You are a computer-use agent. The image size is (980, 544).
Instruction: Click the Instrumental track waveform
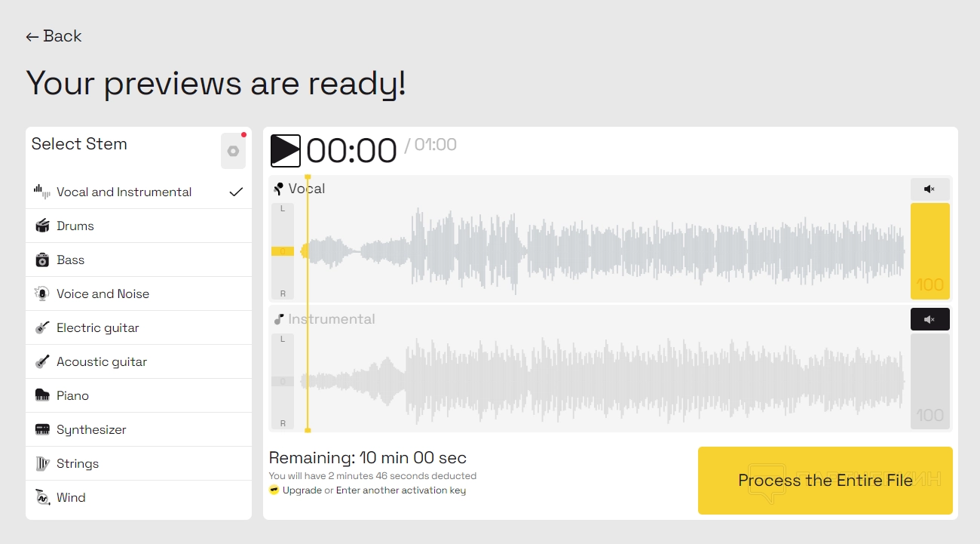[603, 381]
